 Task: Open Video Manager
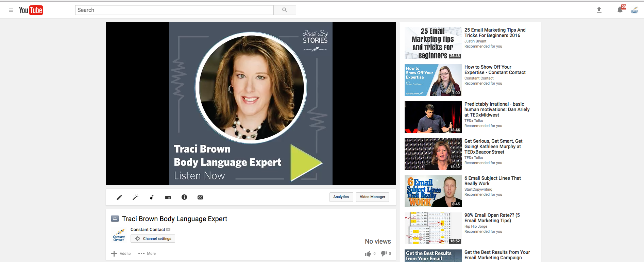tap(373, 197)
